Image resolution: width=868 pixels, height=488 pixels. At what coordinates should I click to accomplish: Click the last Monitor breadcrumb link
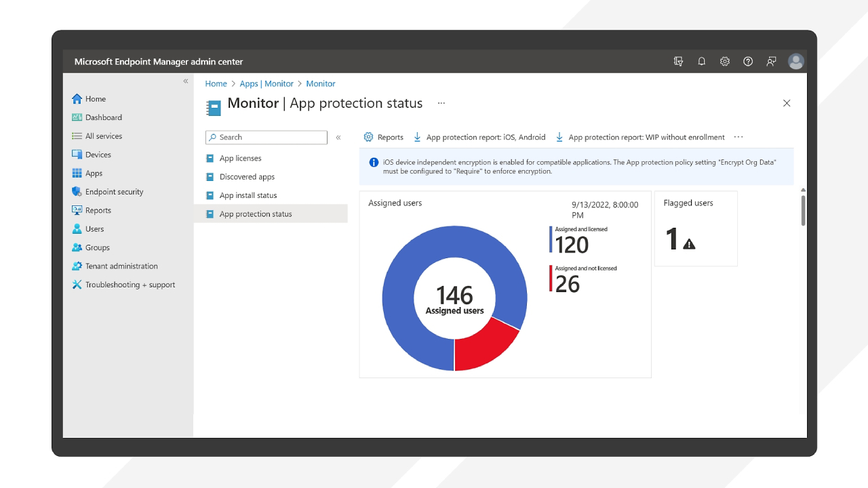[x=321, y=84]
